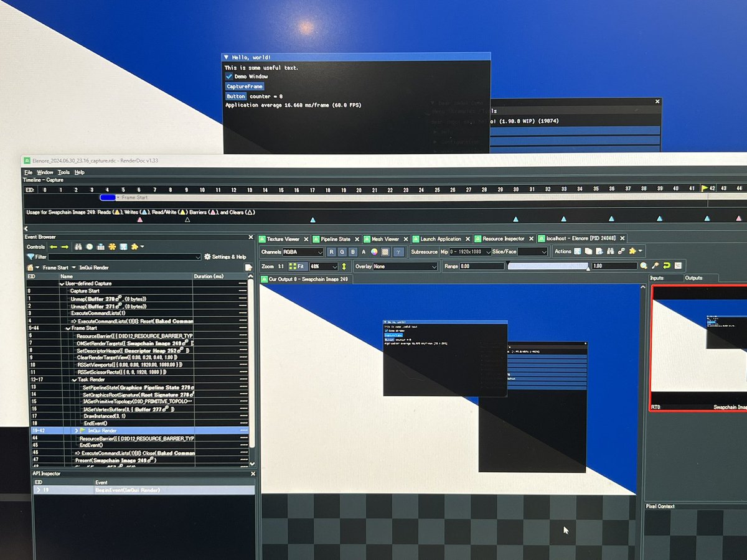
Task: Click the funnel Filter icon
Action: tap(31, 257)
